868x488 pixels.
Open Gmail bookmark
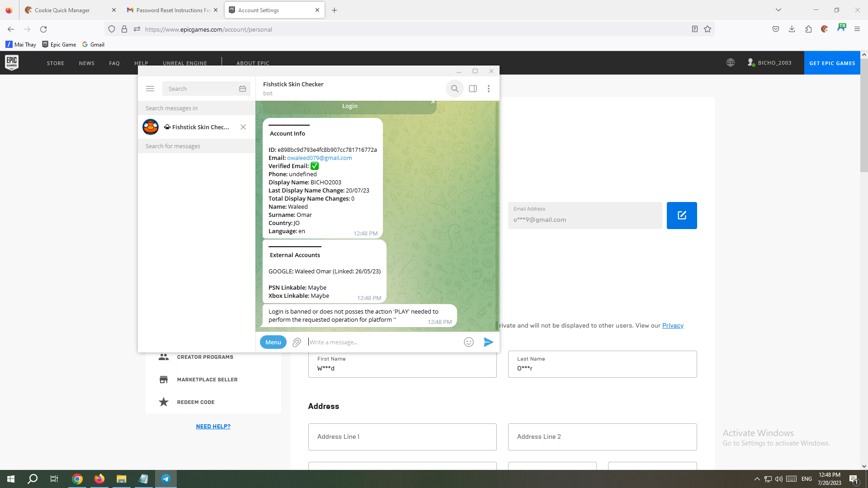click(x=94, y=44)
